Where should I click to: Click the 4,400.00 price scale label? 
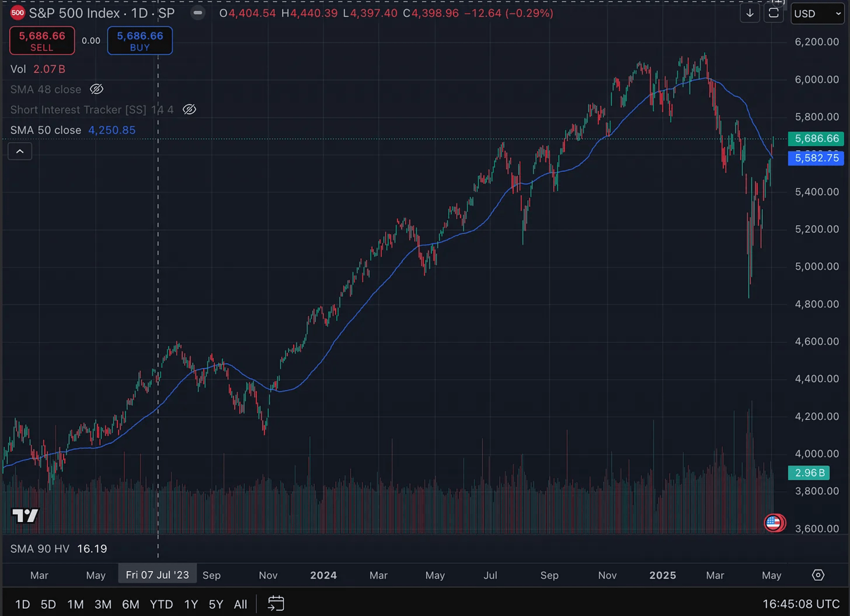(817, 379)
